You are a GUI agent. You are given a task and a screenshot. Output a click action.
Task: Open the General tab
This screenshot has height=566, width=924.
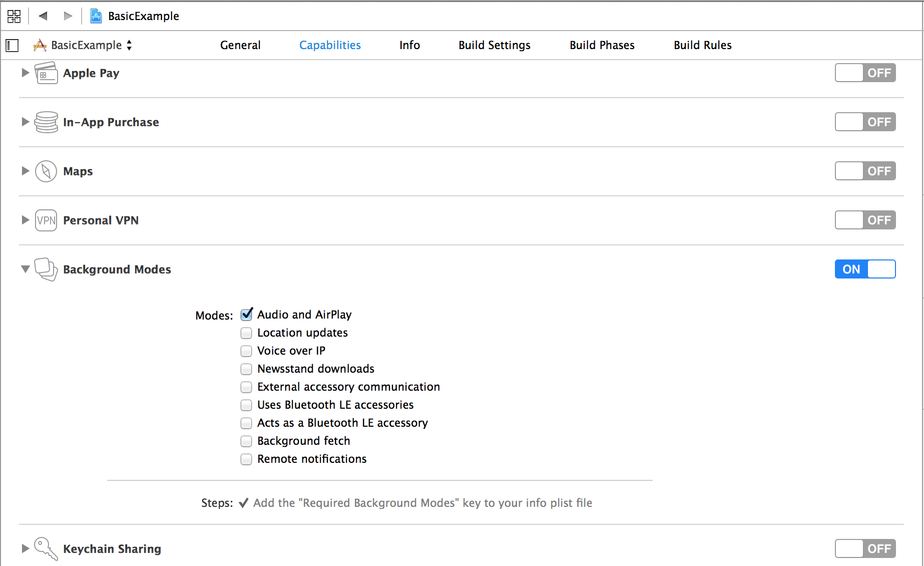240,46
